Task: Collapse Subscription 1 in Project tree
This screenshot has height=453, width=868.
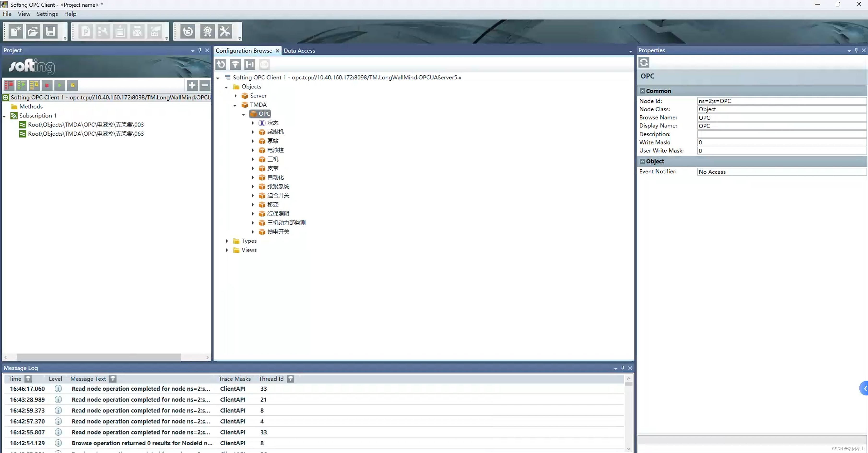Action: pos(4,116)
